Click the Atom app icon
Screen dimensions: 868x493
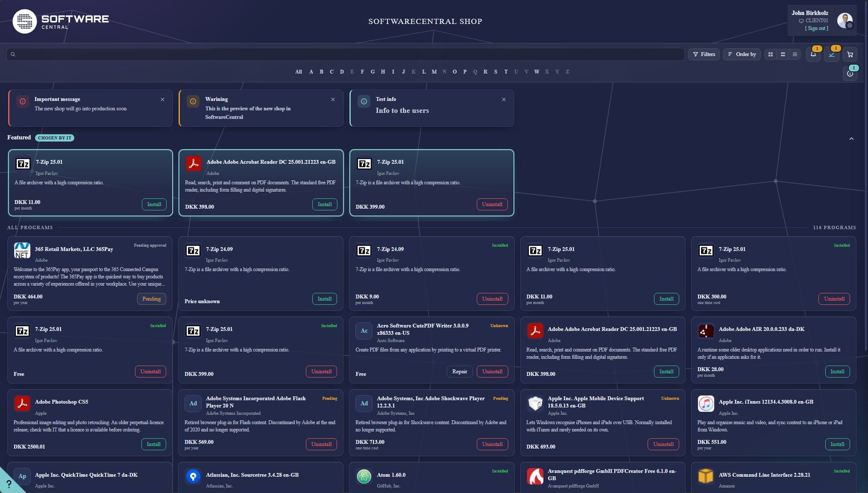364,476
